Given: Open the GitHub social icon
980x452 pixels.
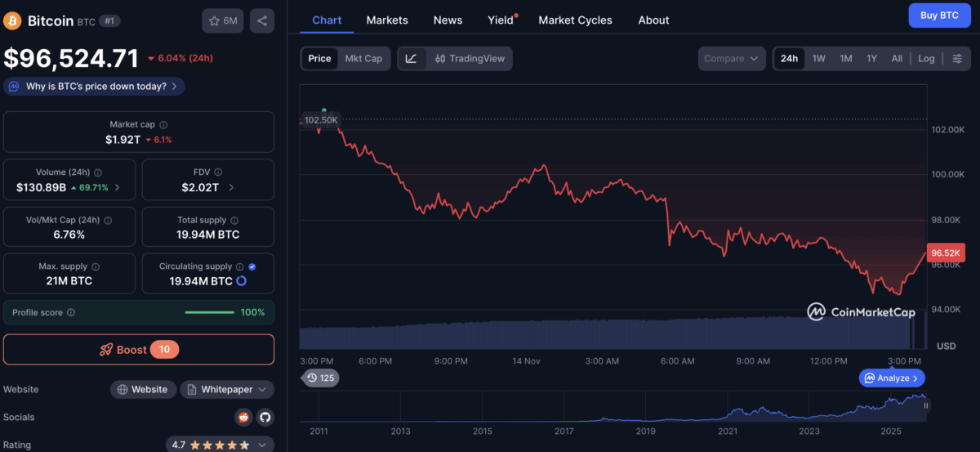Looking at the screenshot, I should 265,418.
